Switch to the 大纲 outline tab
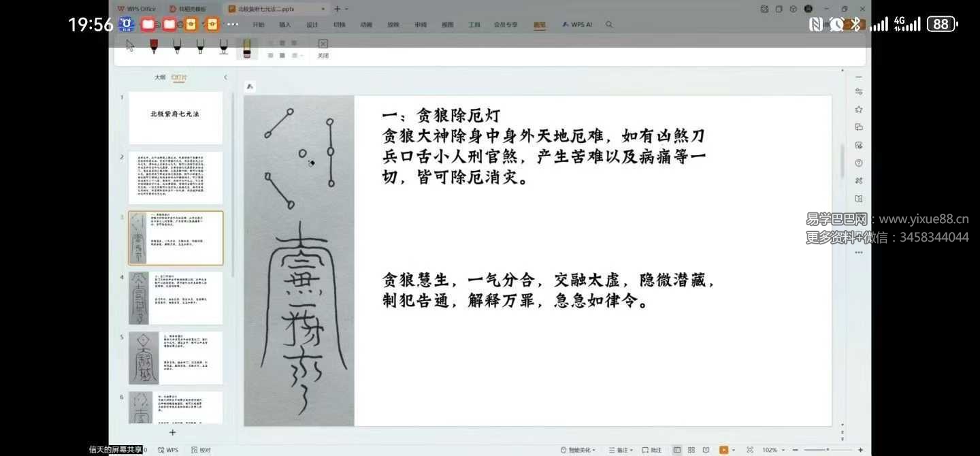The height and width of the screenshot is (456, 980). tap(160, 78)
